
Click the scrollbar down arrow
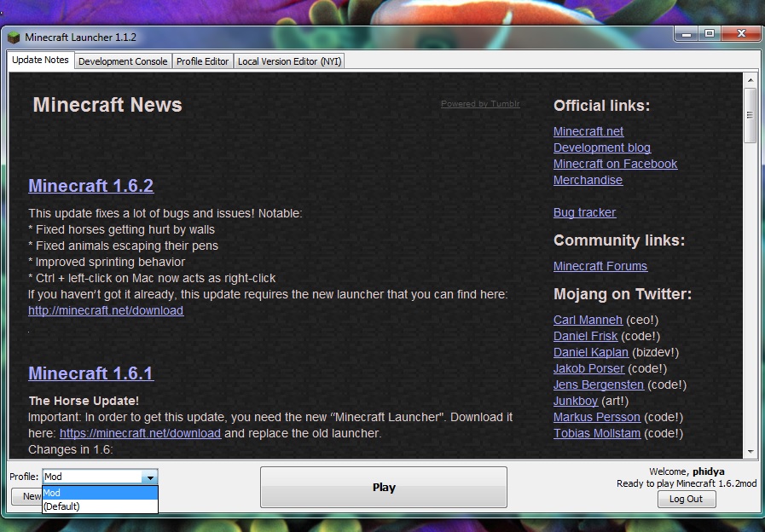[x=751, y=452]
